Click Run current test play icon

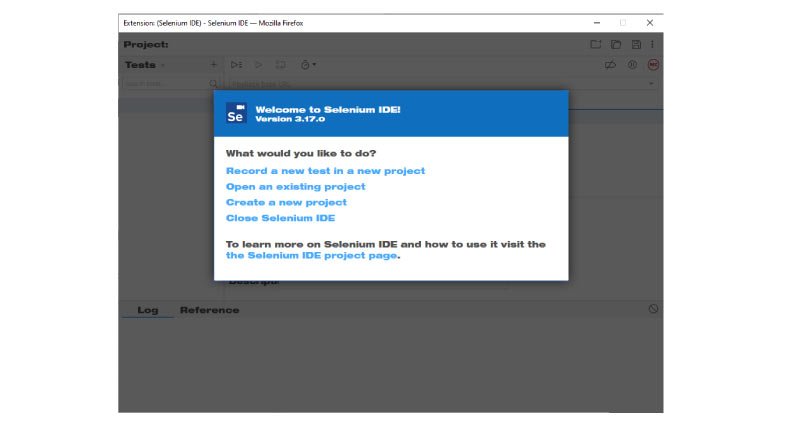(259, 65)
